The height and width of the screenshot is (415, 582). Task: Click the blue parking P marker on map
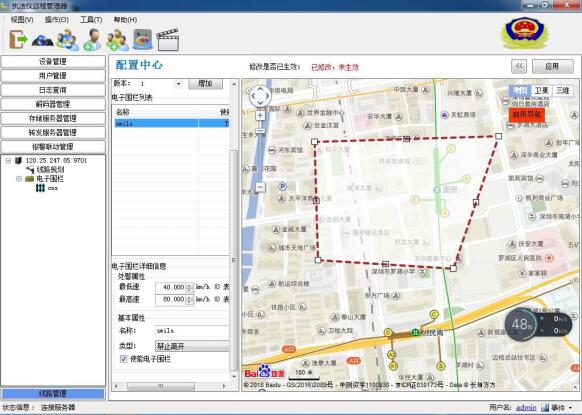(282, 186)
